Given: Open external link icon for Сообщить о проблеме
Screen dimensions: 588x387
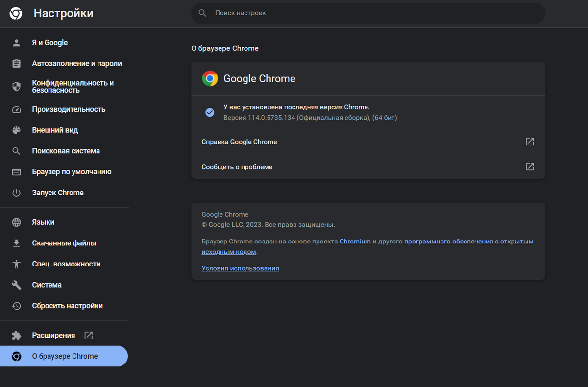Looking at the screenshot, I should click(x=530, y=167).
